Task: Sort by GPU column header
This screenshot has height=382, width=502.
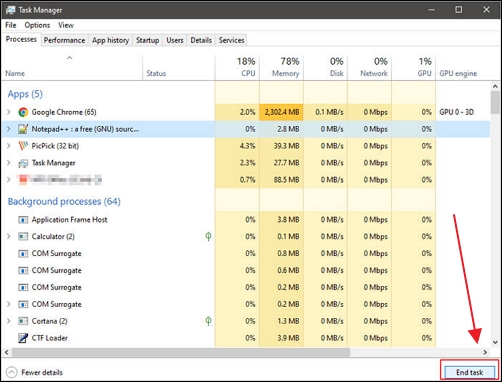Action: (413, 68)
